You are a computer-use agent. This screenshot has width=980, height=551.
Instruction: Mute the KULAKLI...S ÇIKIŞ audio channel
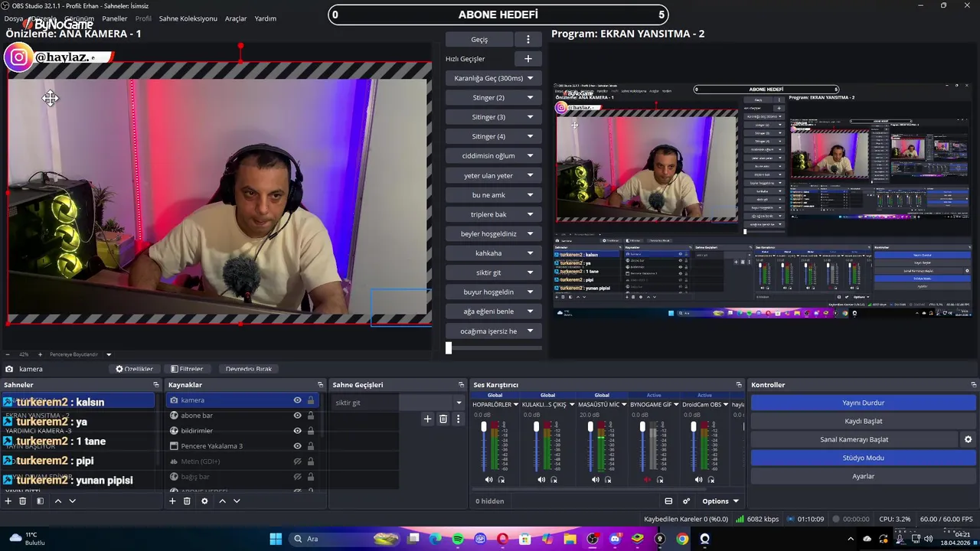(x=541, y=480)
